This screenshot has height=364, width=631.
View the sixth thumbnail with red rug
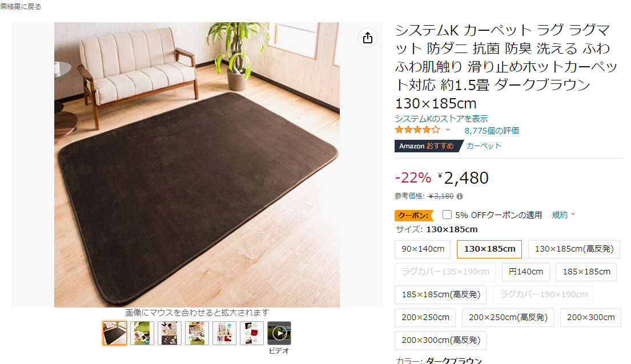tap(251, 333)
